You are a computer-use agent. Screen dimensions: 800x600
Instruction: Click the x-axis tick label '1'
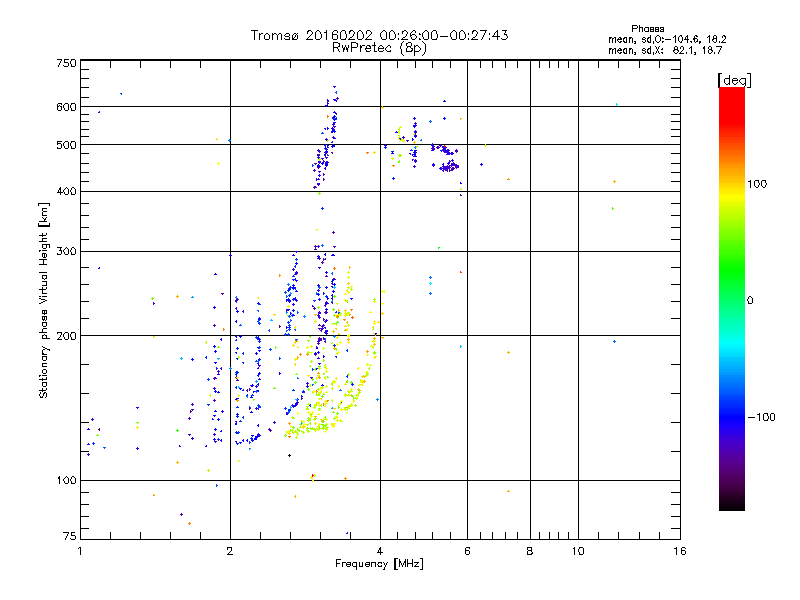click(x=80, y=551)
